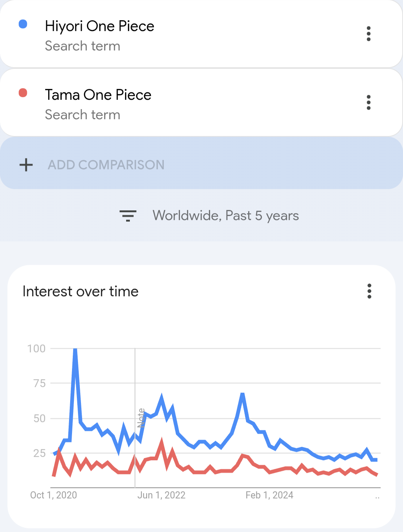Click the plus icon to add comparison
Image resolution: width=403 pixels, height=532 pixels.
click(x=26, y=165)
